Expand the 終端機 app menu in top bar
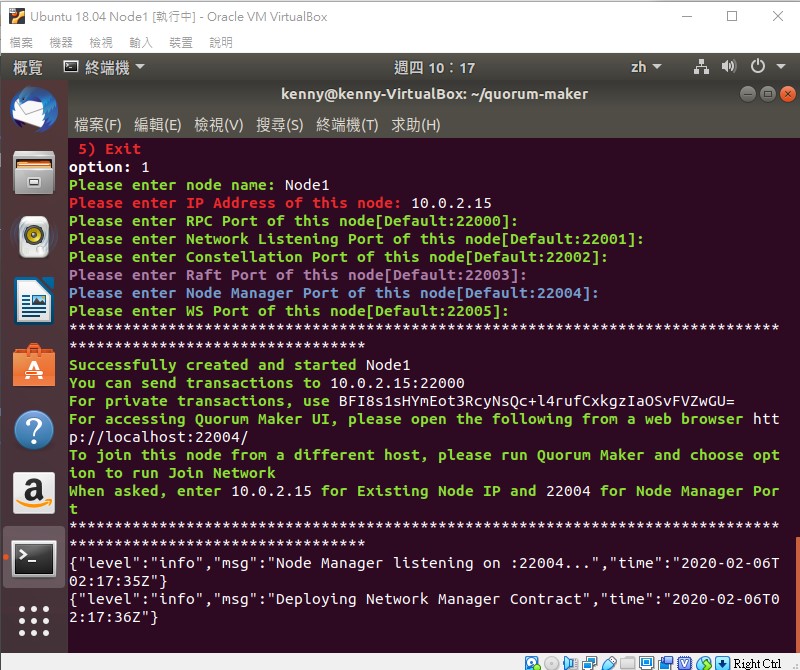The width and height of the screenshot is (800, 670). pos(104,67)
